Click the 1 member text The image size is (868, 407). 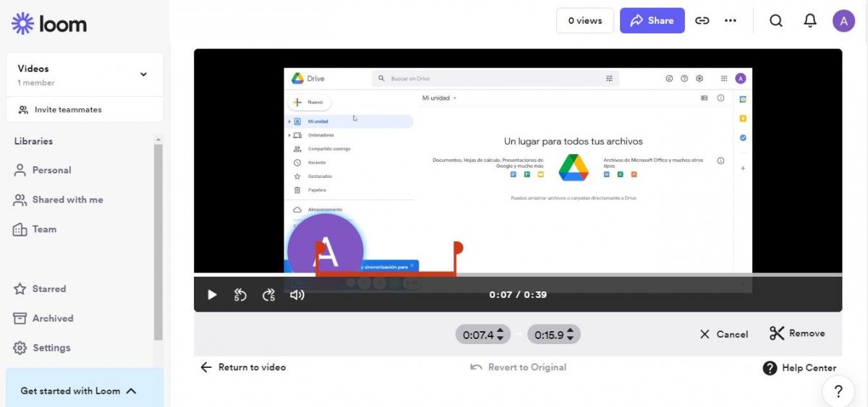36,83
